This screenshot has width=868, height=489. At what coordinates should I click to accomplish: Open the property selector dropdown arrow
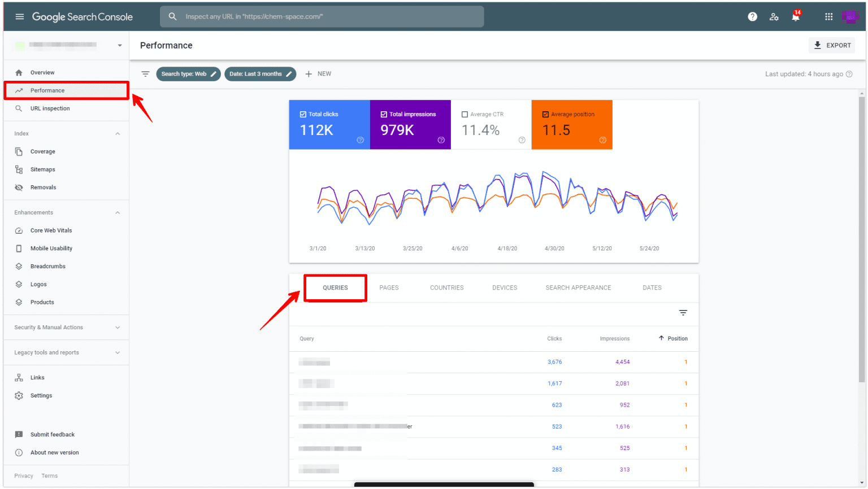(120, 45)
